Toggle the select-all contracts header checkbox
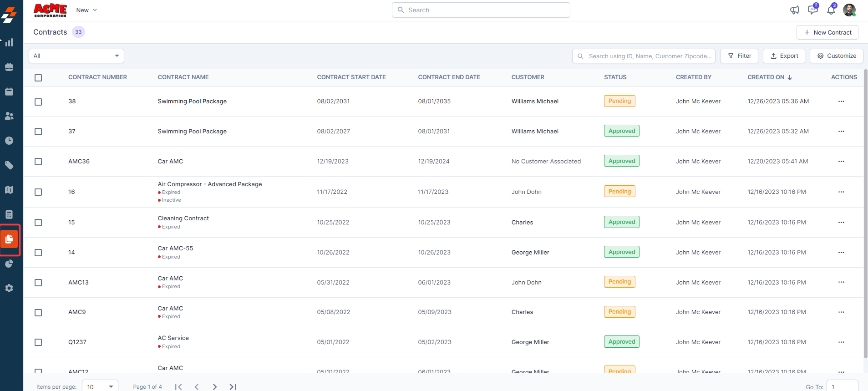868x391 pixels. tap(38, 78)
